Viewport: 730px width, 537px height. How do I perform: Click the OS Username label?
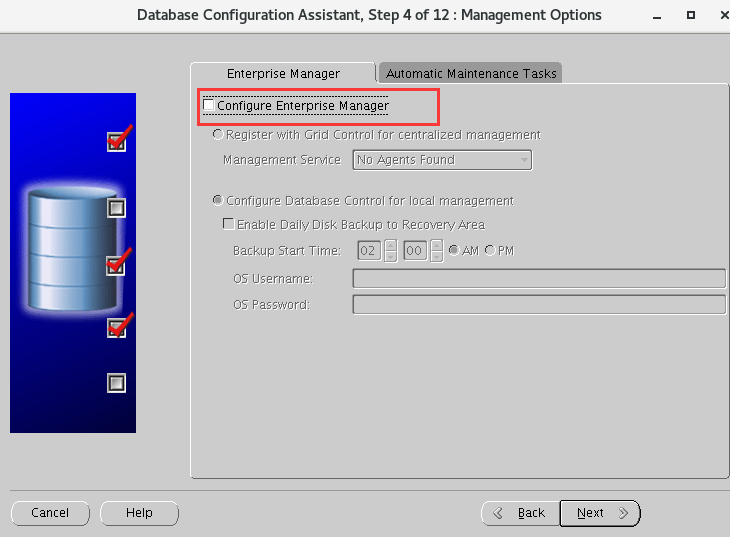273,279
